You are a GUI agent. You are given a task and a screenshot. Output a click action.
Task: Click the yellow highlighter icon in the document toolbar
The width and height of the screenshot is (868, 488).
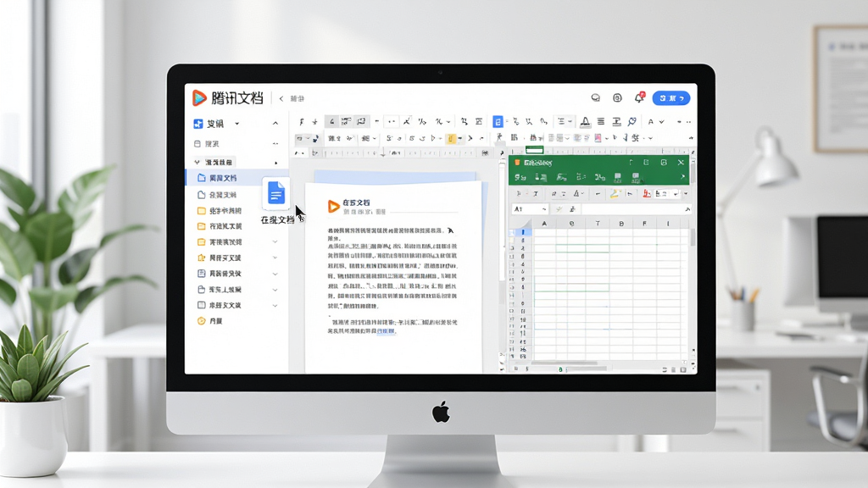click(x=451, y=138)
